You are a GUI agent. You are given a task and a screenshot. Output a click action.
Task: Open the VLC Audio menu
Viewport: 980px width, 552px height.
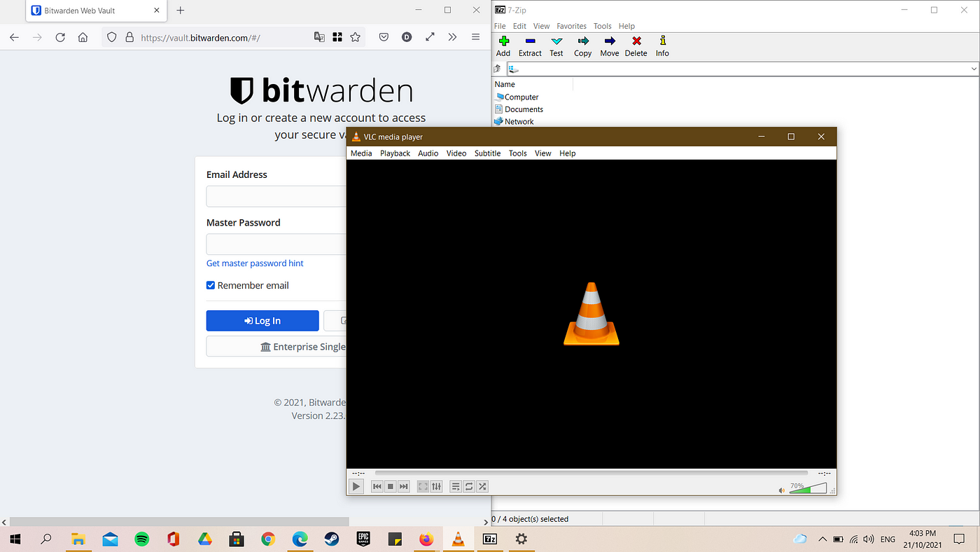[x=428, y=153]
